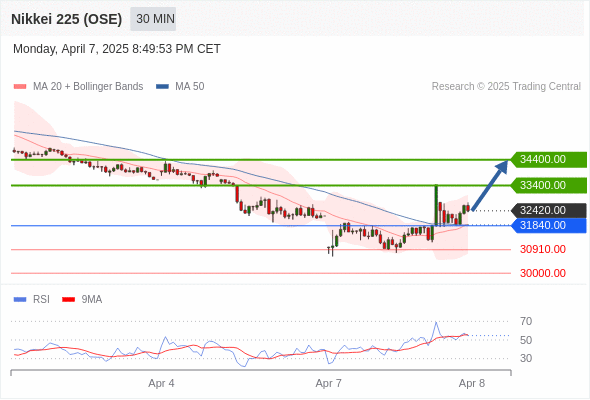This screenshot has width=590, height=400.
Task: Select the 31840.00 pivot price label
Action: tap(549, 225)
